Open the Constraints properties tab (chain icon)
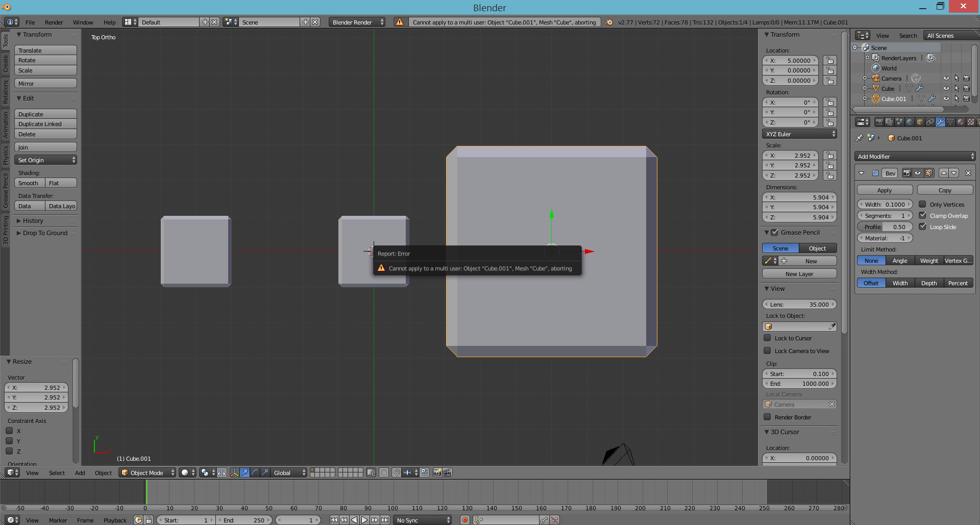 [x=930, y=122]
